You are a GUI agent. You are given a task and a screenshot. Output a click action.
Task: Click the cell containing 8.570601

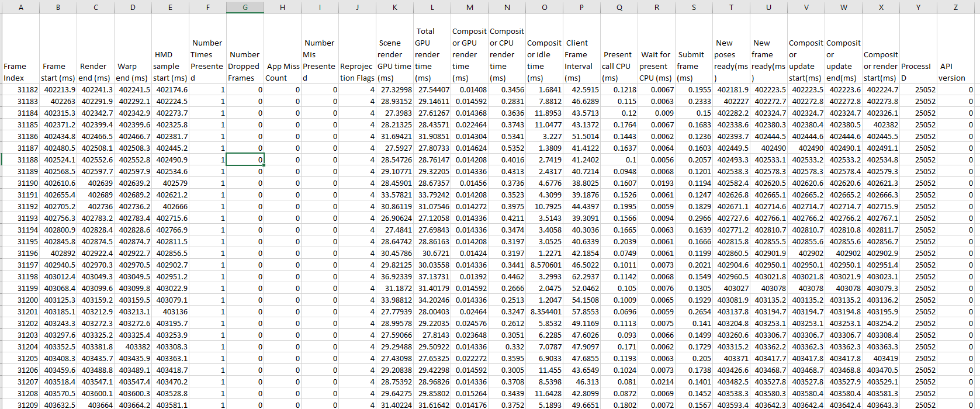544,265
